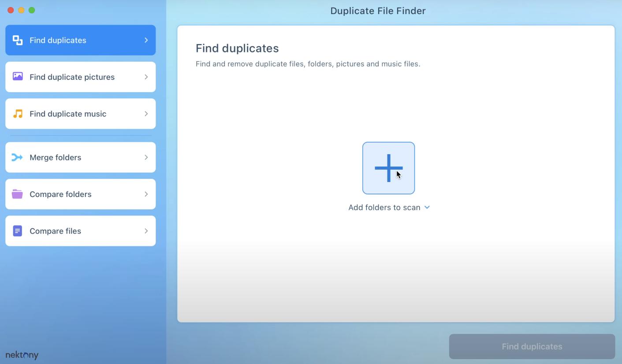Click the Merge folders arrows icon

tap(17, 157)
